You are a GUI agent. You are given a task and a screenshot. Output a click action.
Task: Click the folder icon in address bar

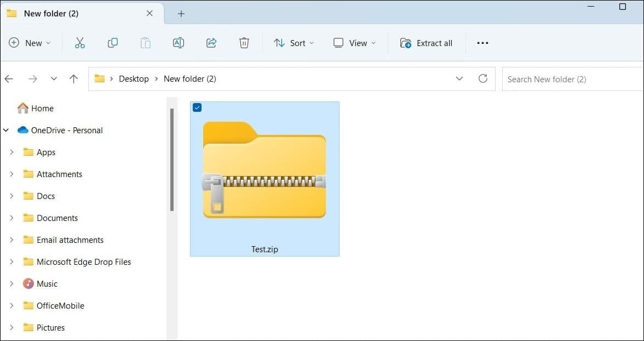tap(100, 78)
